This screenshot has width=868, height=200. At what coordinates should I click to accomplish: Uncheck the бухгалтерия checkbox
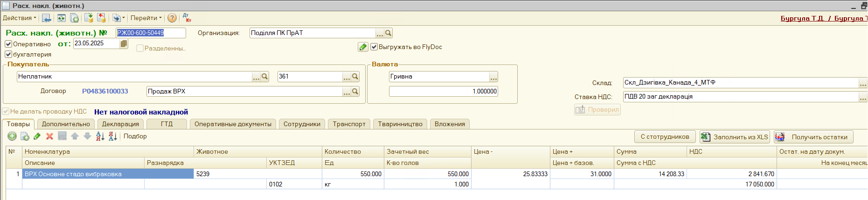8,54
